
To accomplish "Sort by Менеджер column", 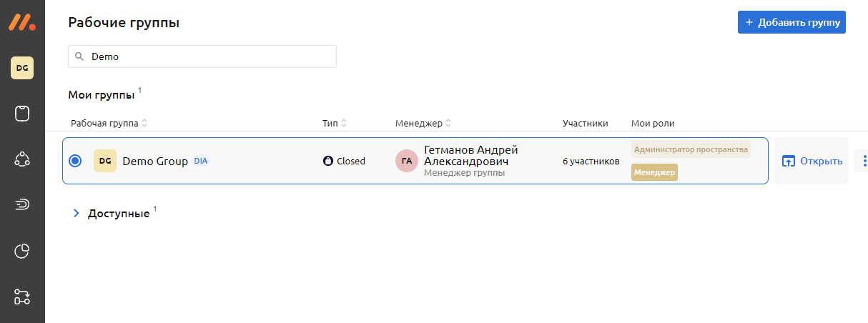I will click(x=448, y=124).
